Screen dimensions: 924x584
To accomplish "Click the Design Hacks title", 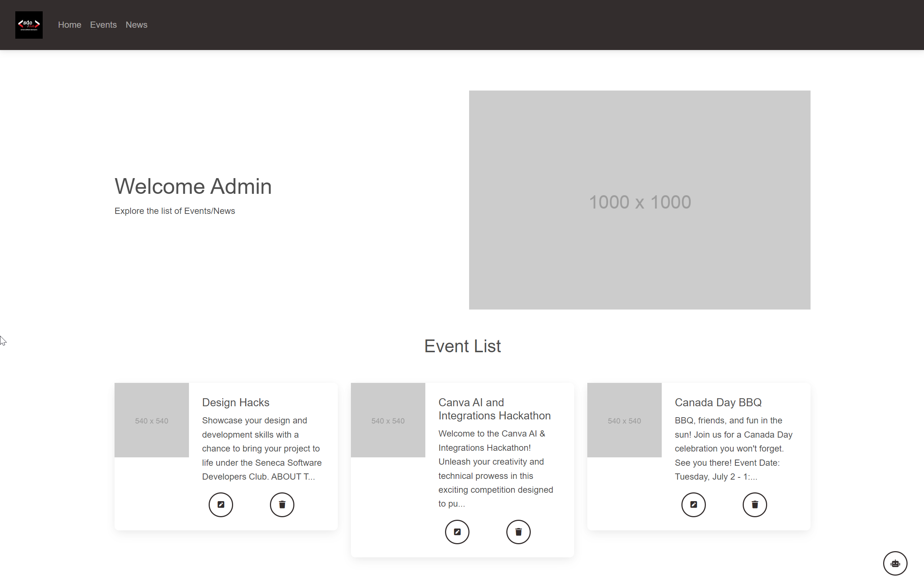I will [236, 402].
